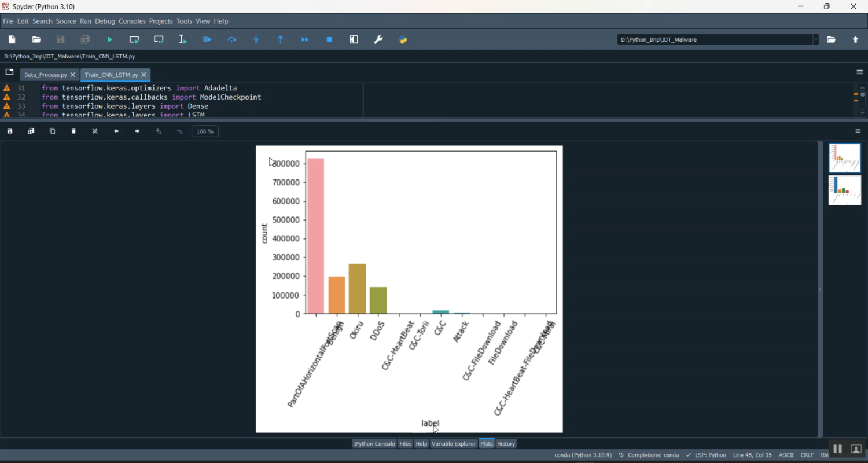Save the plot with the save icon
The width and height of the screenshot is (868, 463).
click(10, 131)
